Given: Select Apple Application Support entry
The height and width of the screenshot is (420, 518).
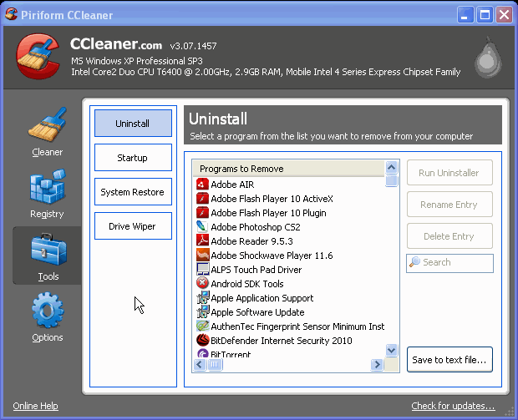Looking at the screenshot, I should [262, 298].
